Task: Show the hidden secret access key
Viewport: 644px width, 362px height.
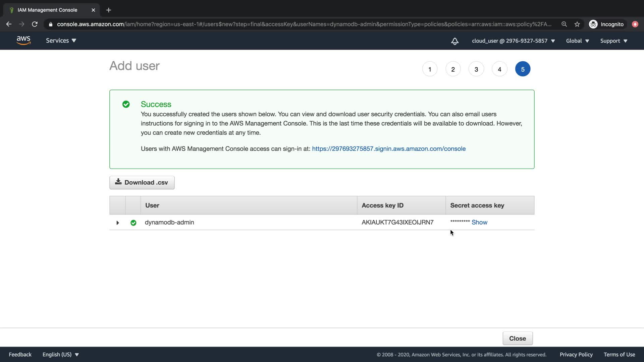Action: point(479,222)
